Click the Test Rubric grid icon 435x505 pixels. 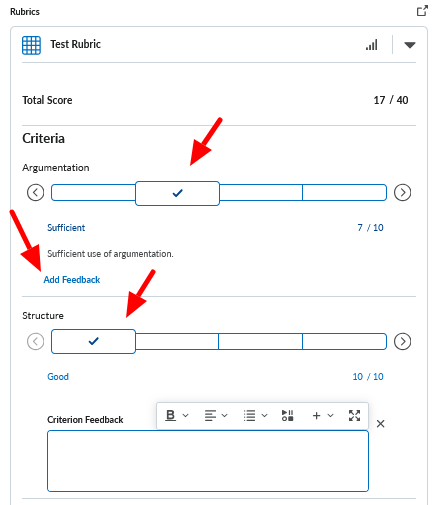tap(31, 45)
